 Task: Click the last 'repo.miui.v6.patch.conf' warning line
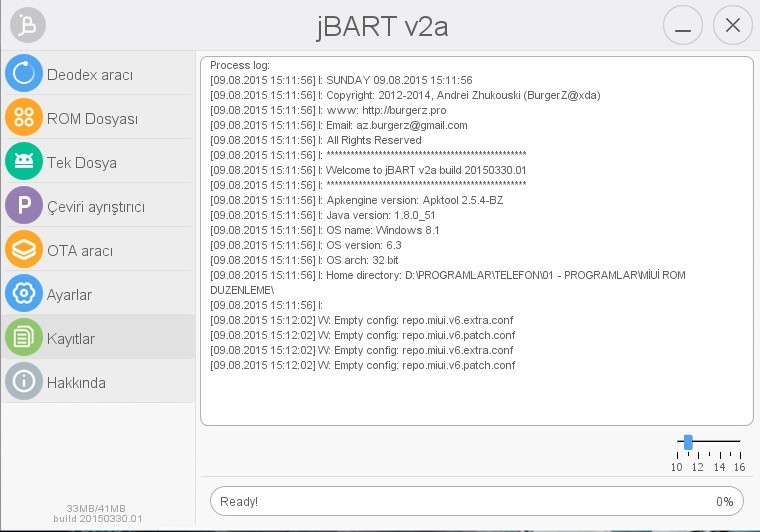[363, 366]
